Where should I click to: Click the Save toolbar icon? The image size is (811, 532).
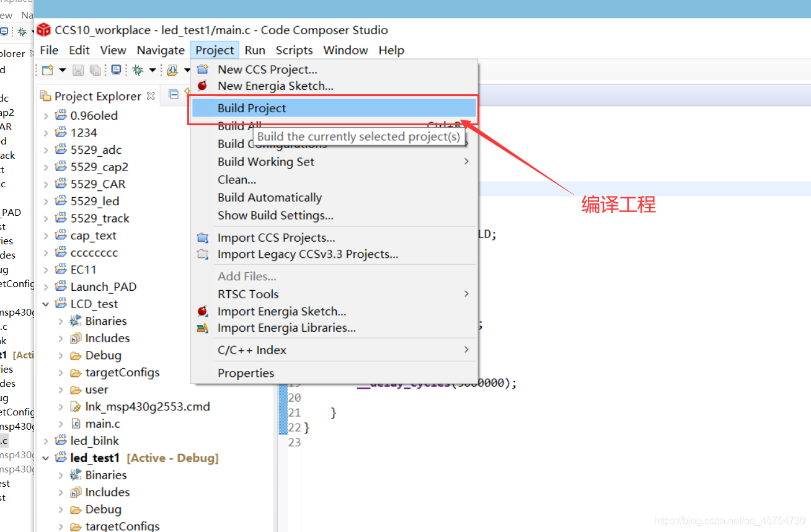[78, 70]
